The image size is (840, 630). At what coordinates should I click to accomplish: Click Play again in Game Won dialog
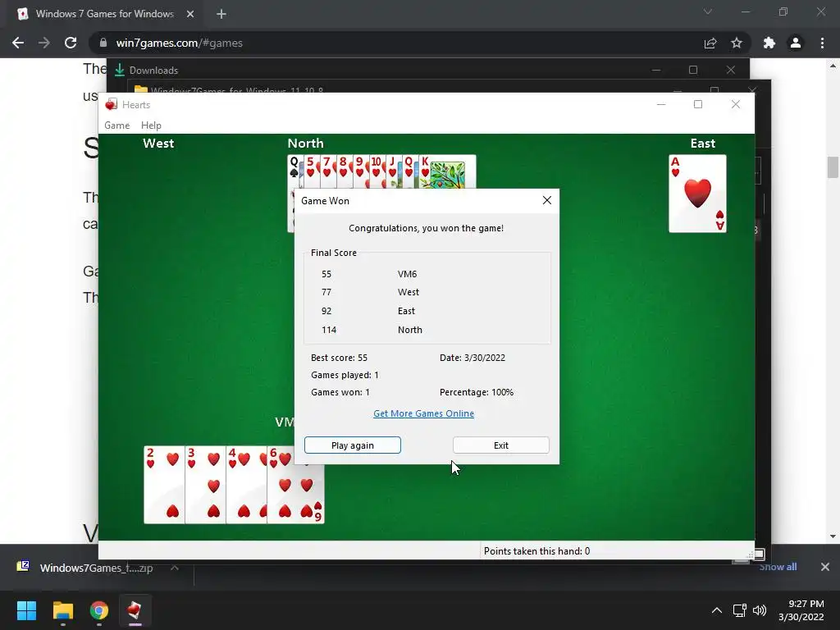[353, 445]
